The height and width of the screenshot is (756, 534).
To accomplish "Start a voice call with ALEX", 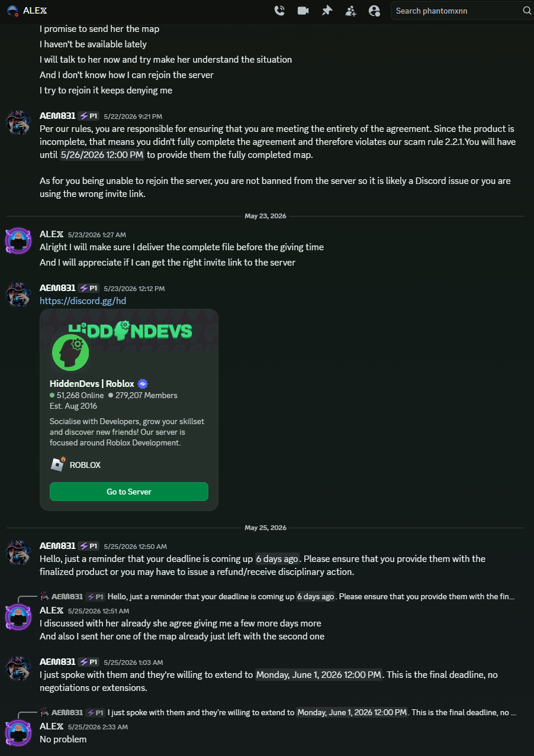I will point(279,11).
